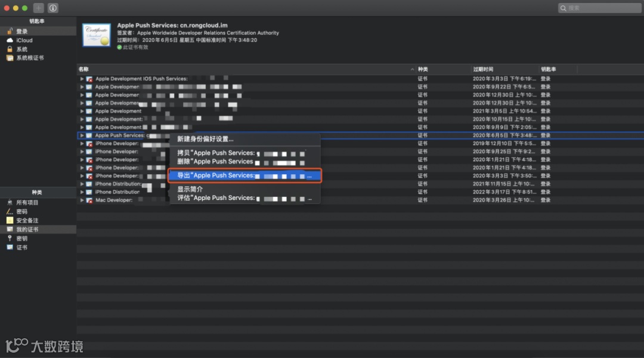
Task: Click the certificate icon of the row expiring 2020年10月15日
Action: pos(89,119)
